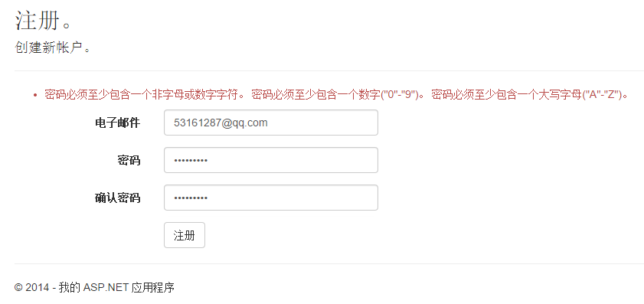Click the horizontal divider below 创建新帐户
This screenshot has height=304, width=644.
(x=329, y=70)
